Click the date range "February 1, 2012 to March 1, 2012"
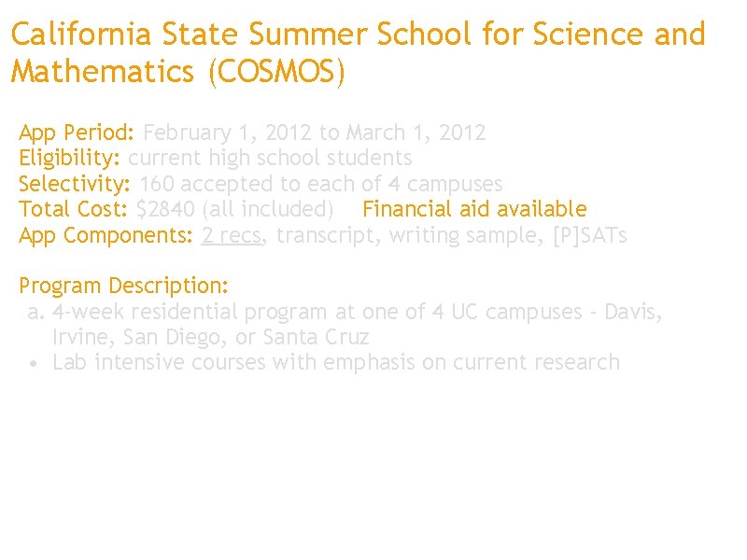 click(315, 133)
